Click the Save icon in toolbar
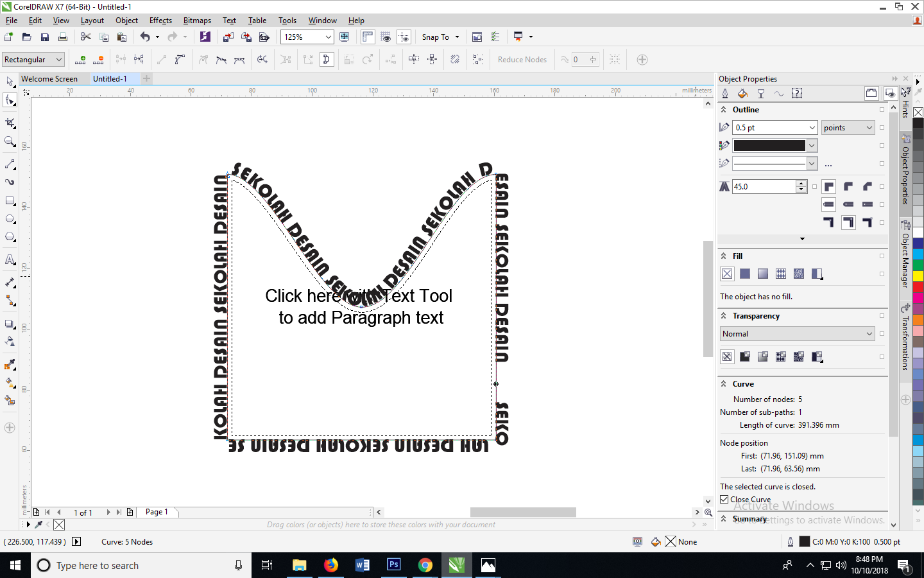The height and width of the screenshot is (578, 924). click(44, 37)
